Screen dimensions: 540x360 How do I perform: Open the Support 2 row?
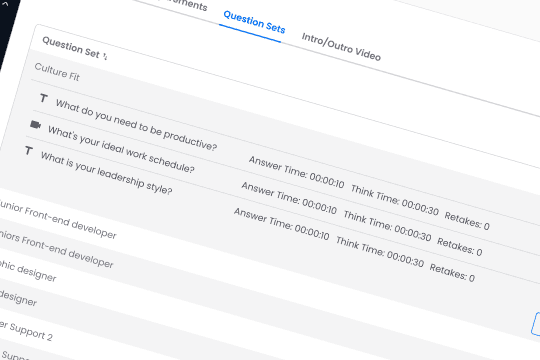pyautogui.click(x=26, y=331)
